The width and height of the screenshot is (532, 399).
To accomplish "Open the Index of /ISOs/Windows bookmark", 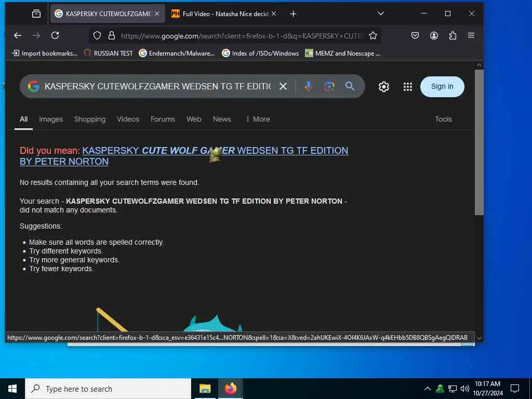I will (260, 54).
